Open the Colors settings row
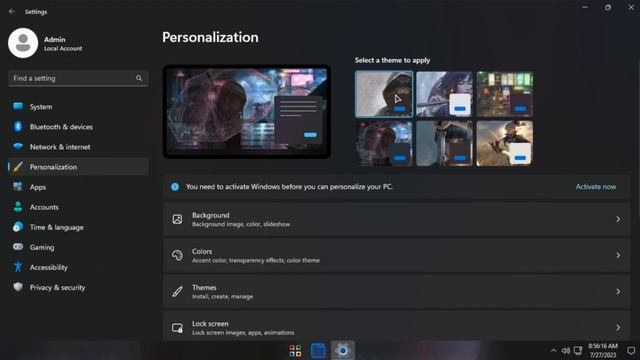 (x=396, y=255)
